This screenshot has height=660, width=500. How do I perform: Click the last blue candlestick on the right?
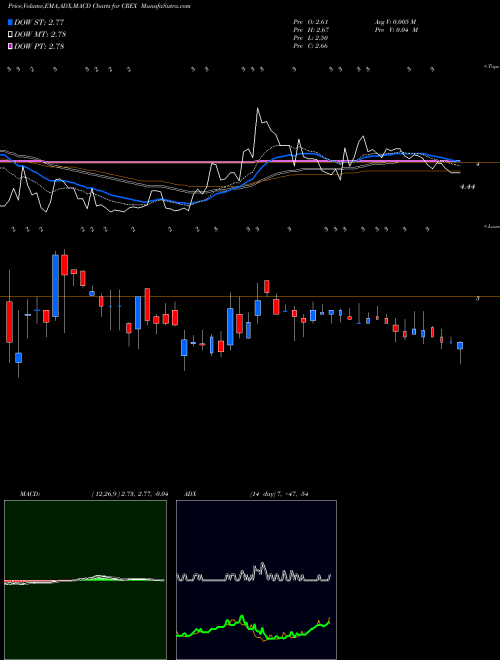tap(460, 346)
